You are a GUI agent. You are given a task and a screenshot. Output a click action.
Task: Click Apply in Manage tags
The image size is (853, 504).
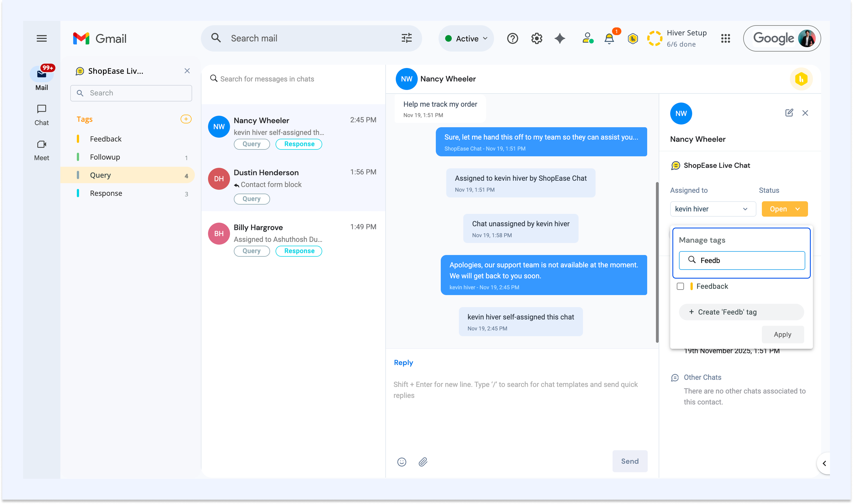(x=782, y=335)
